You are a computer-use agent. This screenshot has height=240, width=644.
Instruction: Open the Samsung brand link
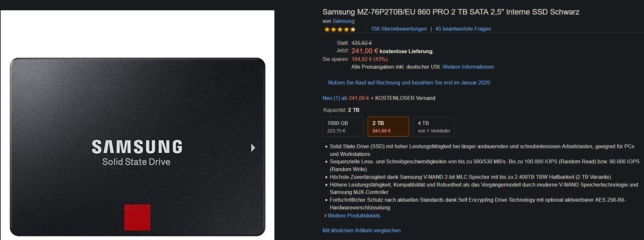point(343,21)
